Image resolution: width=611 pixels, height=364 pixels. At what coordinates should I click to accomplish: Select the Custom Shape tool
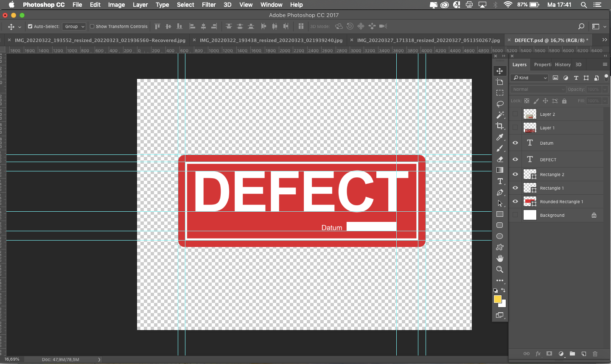click(x=500, y=247)
